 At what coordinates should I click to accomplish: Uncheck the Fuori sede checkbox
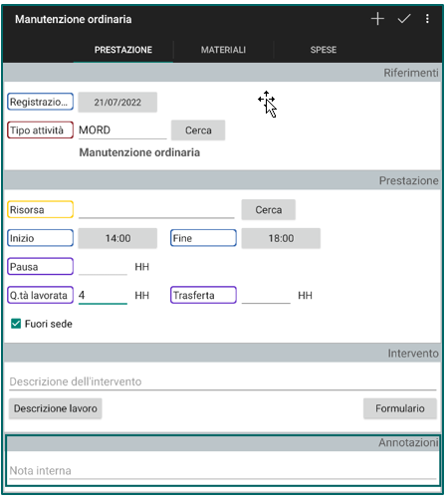point(16,324)
